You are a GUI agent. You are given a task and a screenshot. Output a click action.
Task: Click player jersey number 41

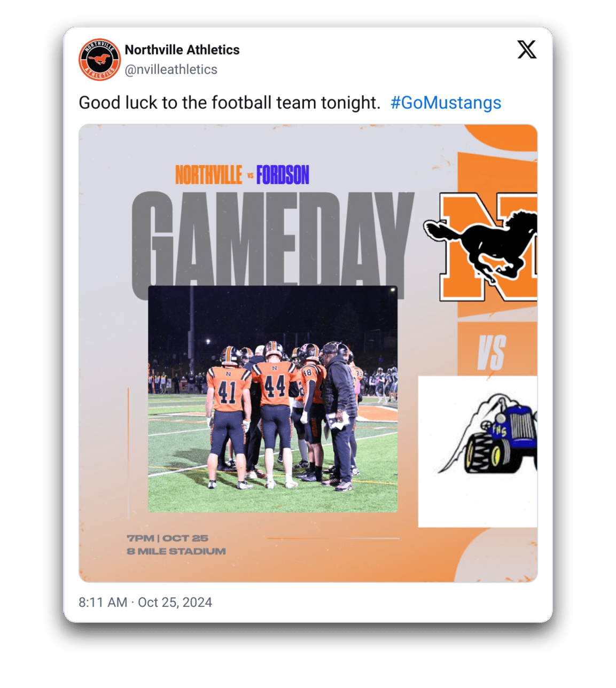point(227,393)
